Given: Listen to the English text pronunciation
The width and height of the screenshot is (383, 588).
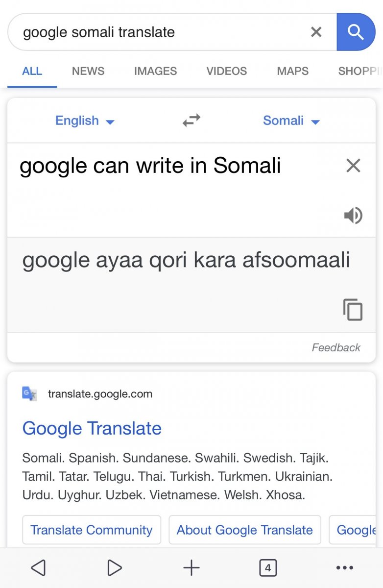Looking at the screenshot, I should tap(353, 215).
